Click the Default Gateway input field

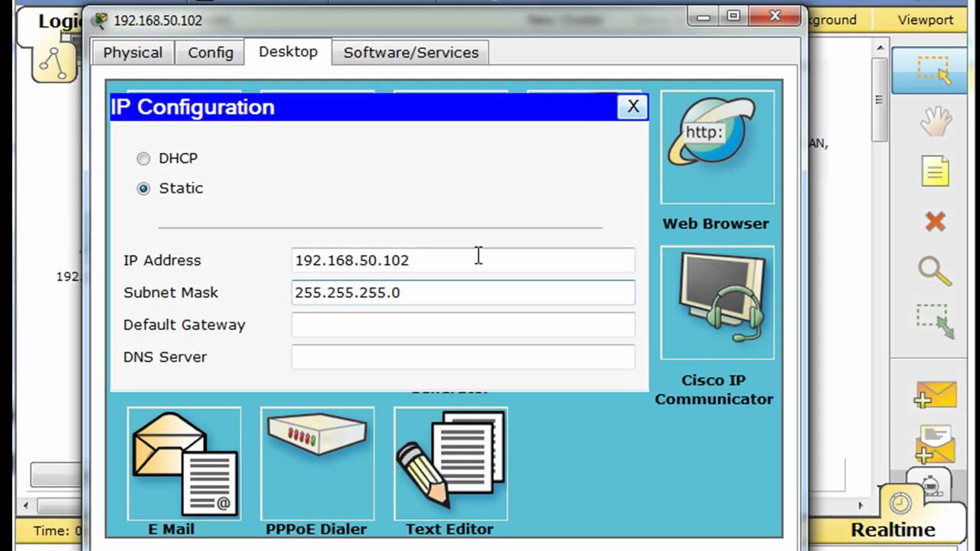point(463,324)
